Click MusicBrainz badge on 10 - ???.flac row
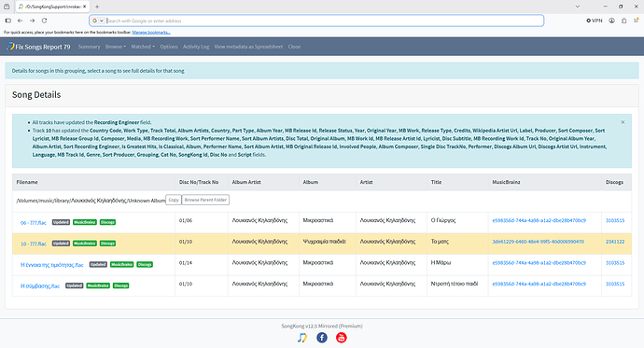The width and height of the screenshot is (644, 348). pyautogui.click(x=85, y=244)
